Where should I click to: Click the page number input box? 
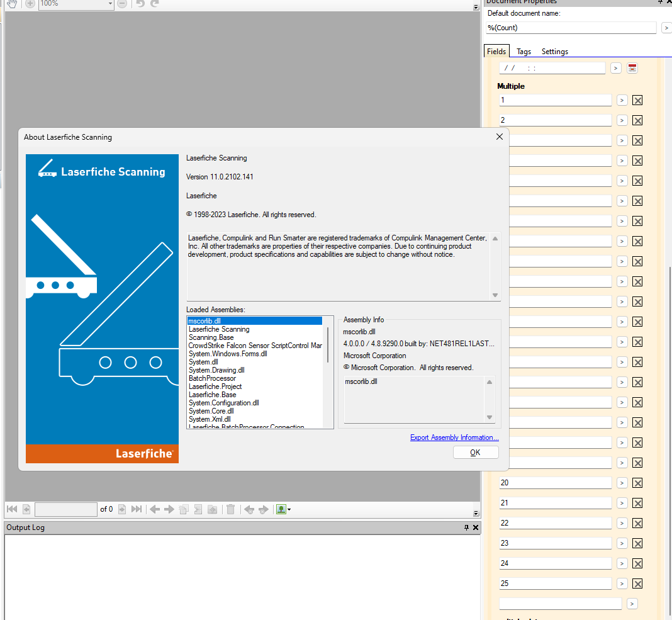(x=66, y=509)
